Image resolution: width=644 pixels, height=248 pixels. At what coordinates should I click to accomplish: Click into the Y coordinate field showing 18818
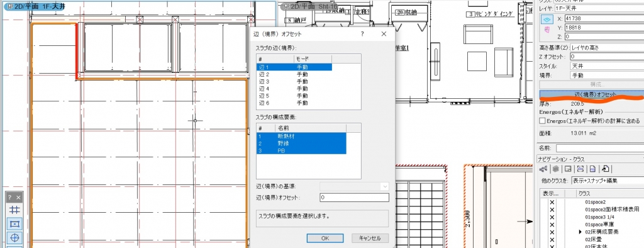point(604,28)
